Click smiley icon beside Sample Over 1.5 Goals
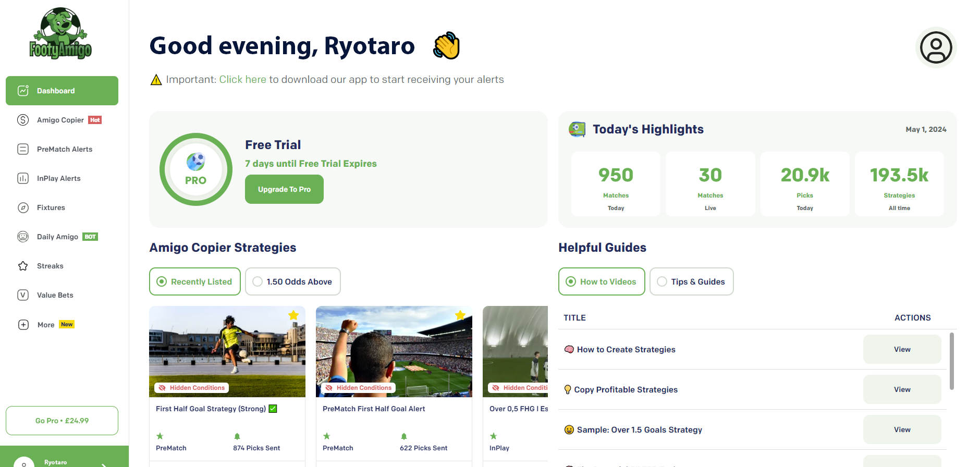 (x=569, y=429)
